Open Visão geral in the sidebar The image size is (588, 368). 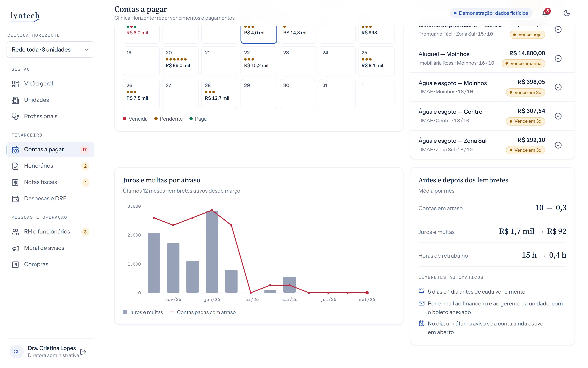50,84
